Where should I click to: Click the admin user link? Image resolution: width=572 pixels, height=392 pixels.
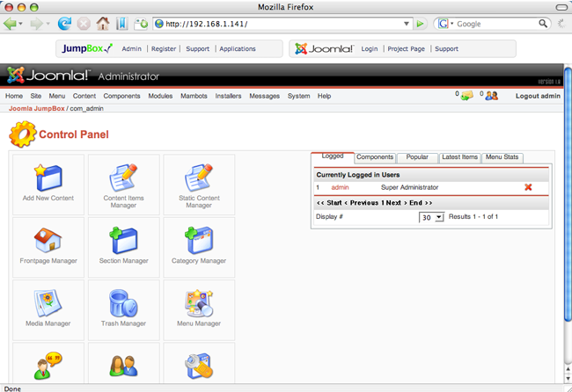click(x=340, y=187)
